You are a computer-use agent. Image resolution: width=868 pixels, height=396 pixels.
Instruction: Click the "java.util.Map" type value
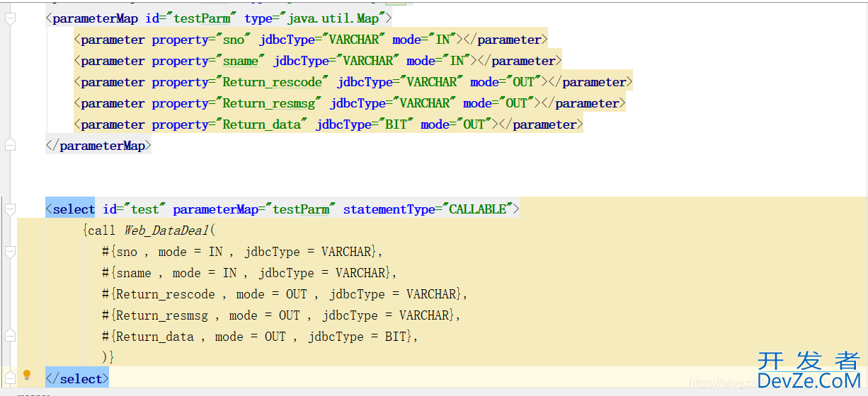pos(333,18)
